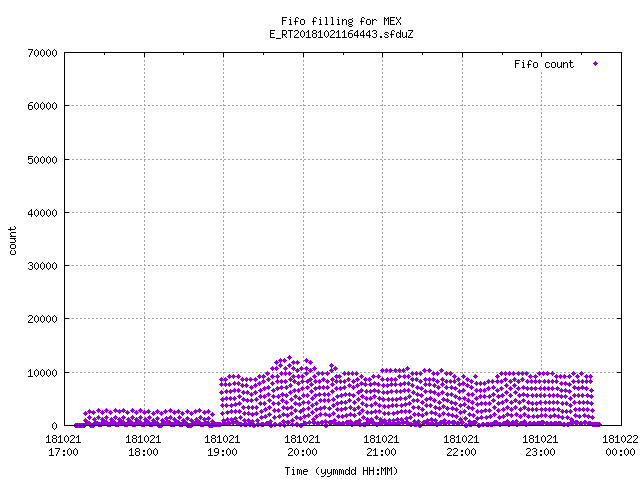Image resolution: width=640 pixels, height=480 pixels.
Task: Click the y-axis value 10000
Action: [x=42, y=373]
